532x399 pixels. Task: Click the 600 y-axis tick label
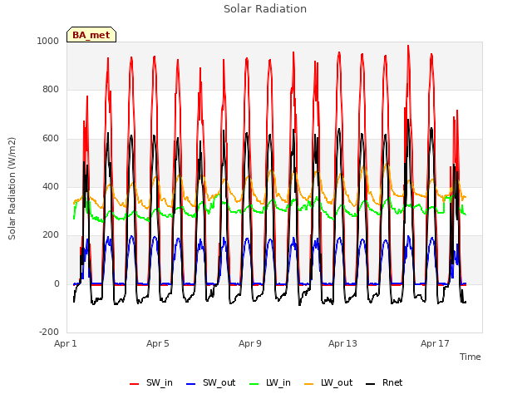point(51,139)
